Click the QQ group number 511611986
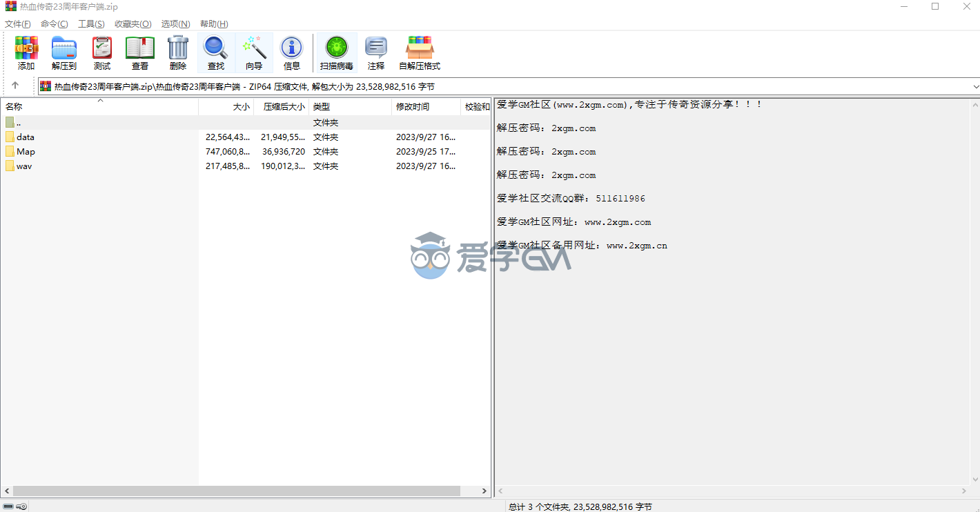980x512 pixels. pos(620,199)
